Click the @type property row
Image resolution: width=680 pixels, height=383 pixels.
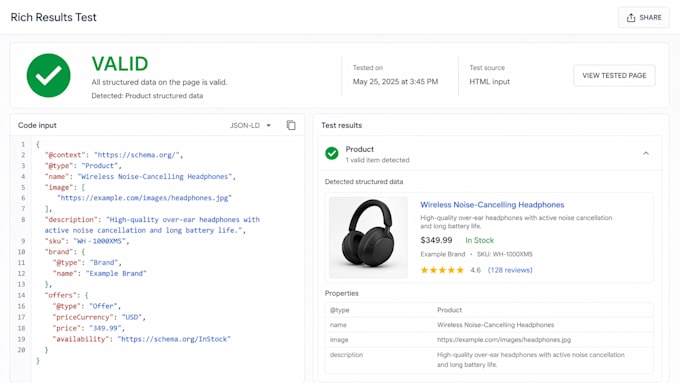coord(489,310)
